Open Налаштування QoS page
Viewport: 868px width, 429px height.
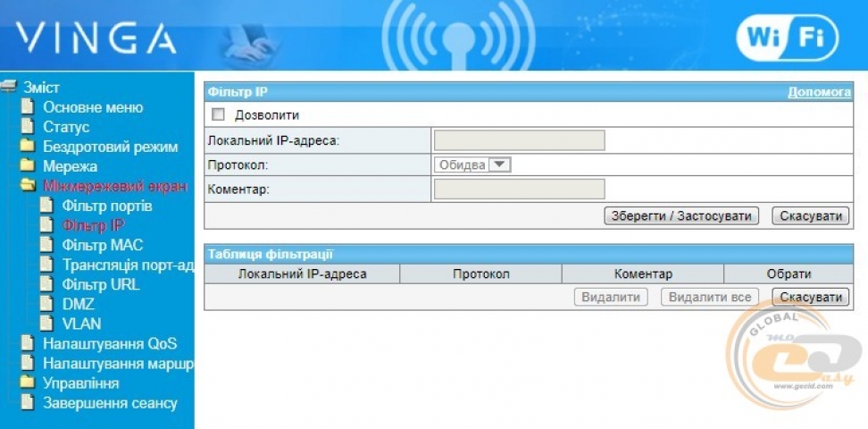[110, 343]
